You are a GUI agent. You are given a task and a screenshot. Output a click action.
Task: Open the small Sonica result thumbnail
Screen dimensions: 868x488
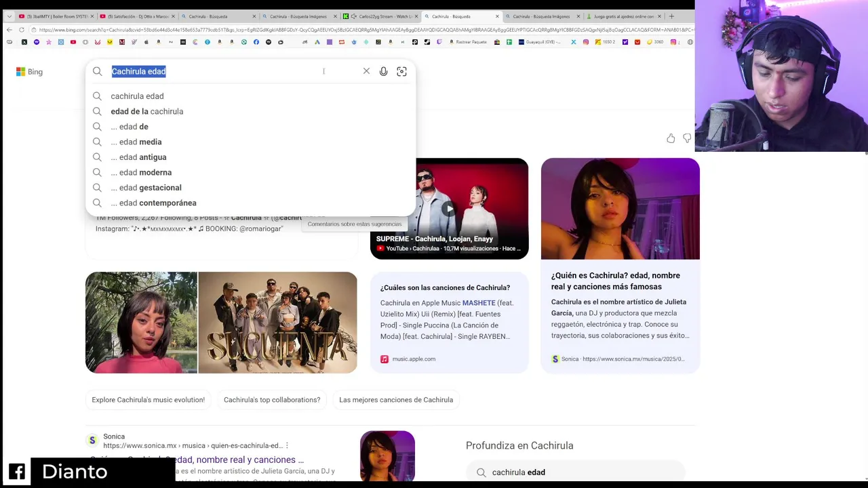click(x=387, y=456)
